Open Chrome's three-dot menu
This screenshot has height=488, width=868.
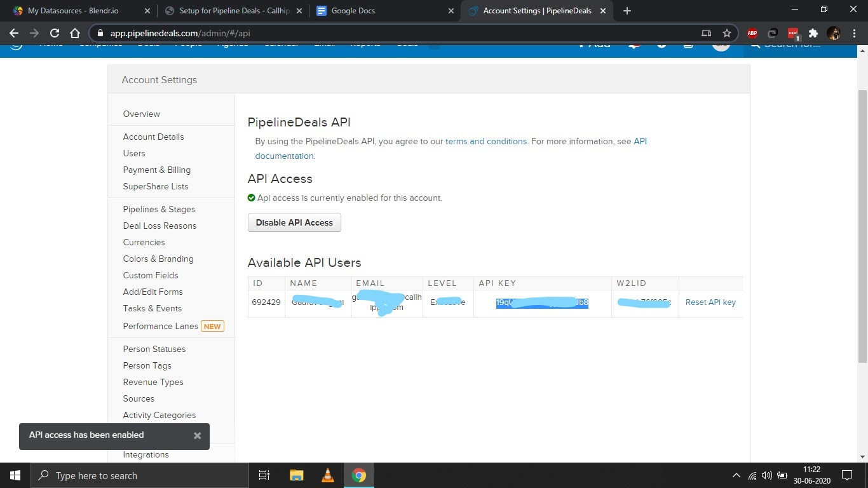click(854, 33)
